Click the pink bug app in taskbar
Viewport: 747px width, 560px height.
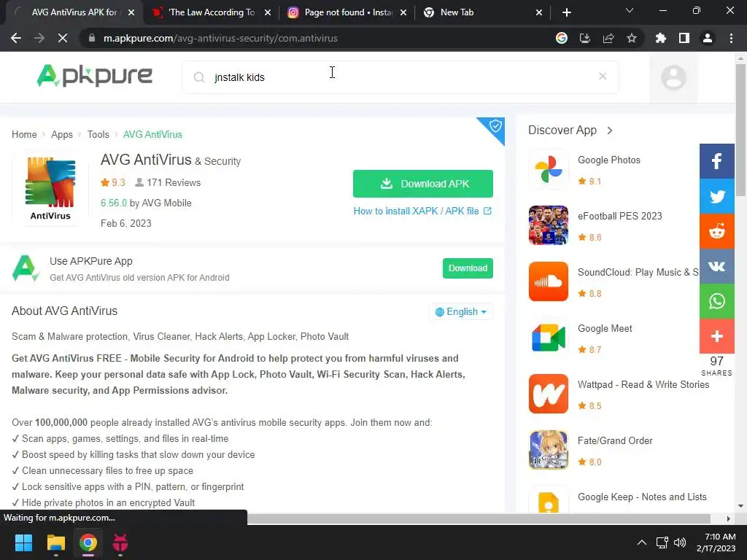[x=120, y=542]
